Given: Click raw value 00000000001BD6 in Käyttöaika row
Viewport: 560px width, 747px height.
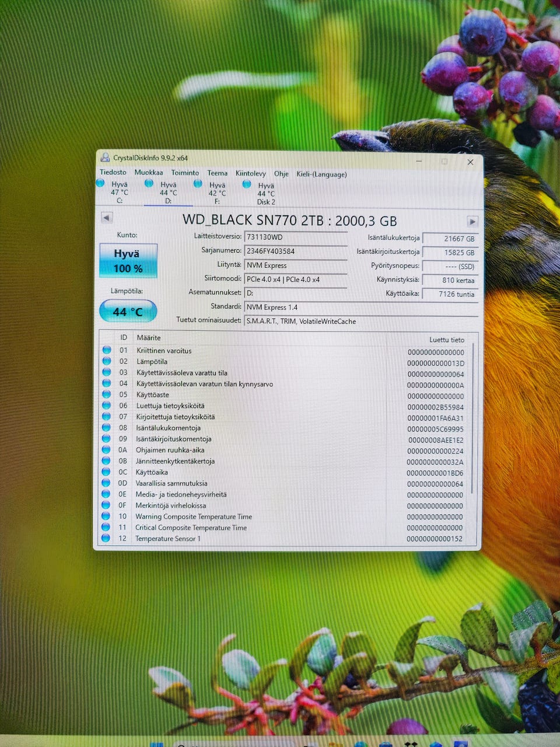Looking at the screenshot, I should click(x=435, y=473).
